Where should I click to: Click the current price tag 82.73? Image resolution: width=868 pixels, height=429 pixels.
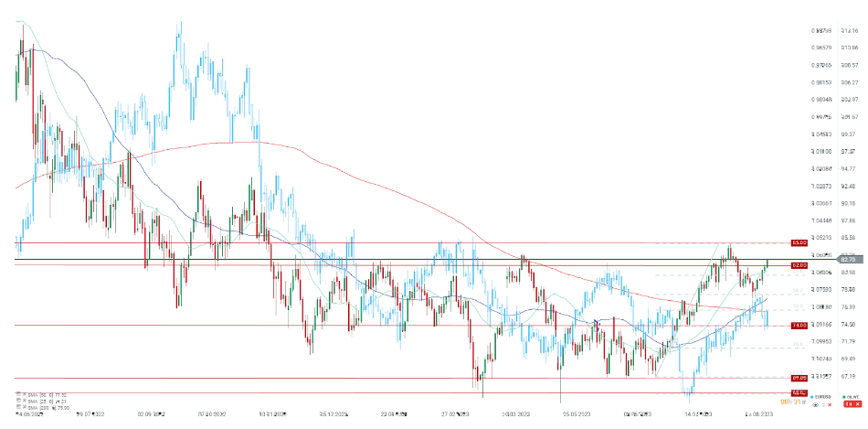point(851,260)
